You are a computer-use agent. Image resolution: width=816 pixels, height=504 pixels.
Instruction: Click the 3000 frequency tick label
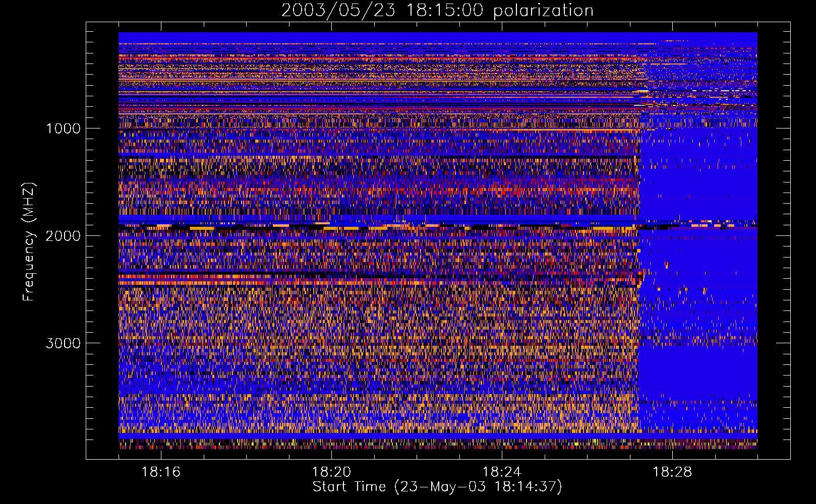point(63,343)
